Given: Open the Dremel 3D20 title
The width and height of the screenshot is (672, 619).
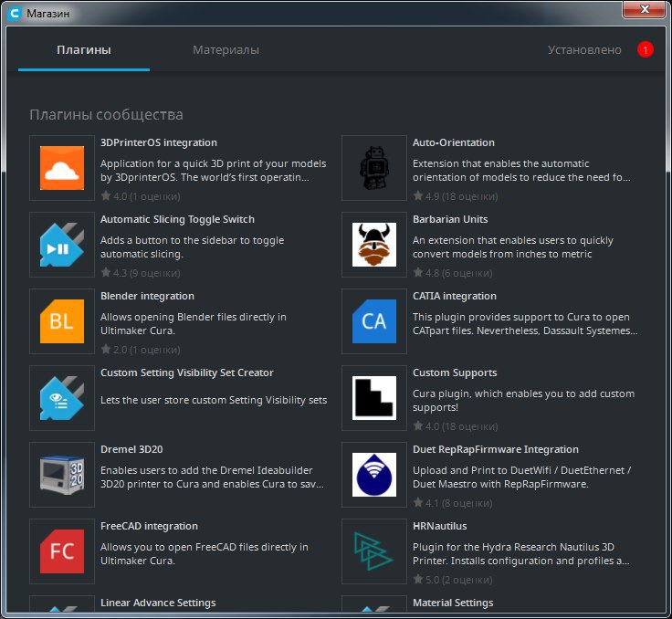Looking at the screenshot, I should (131, 450).
